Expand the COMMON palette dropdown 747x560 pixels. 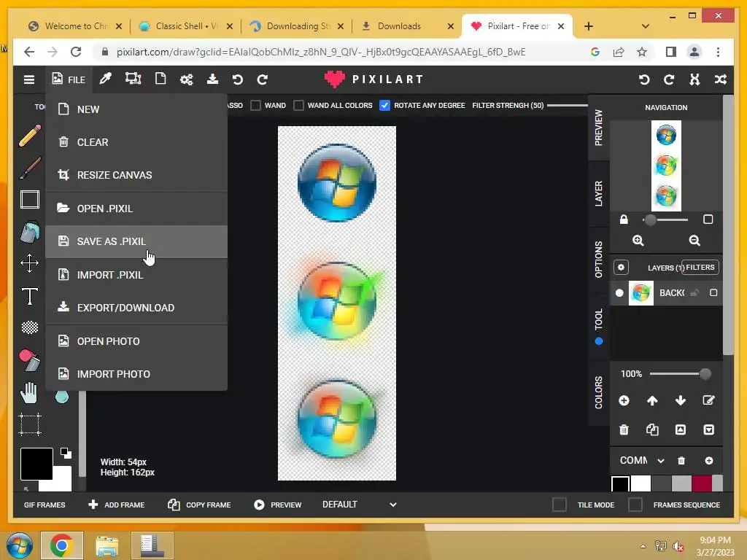click(x=642, y=461)
